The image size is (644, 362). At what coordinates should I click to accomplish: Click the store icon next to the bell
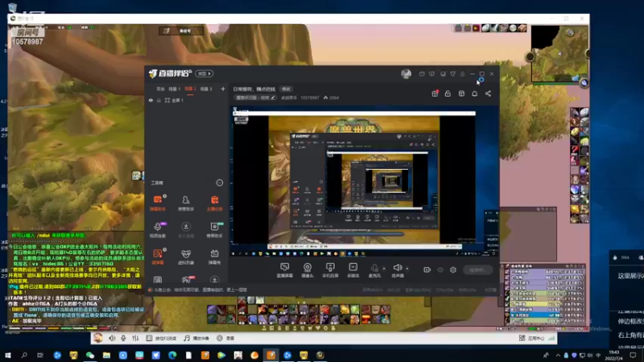click(461, 93)
